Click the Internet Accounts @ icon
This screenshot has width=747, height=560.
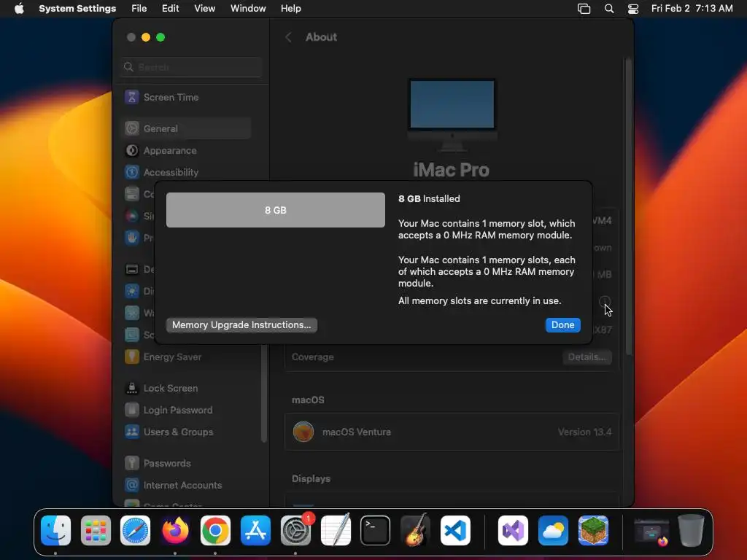132,485
